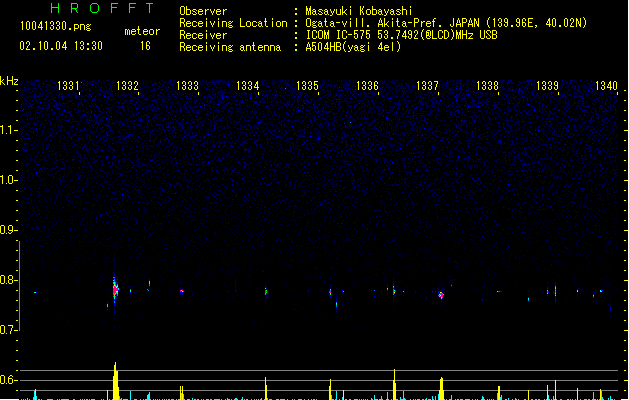Click the meteor count value 16

(x=145, y=46)
